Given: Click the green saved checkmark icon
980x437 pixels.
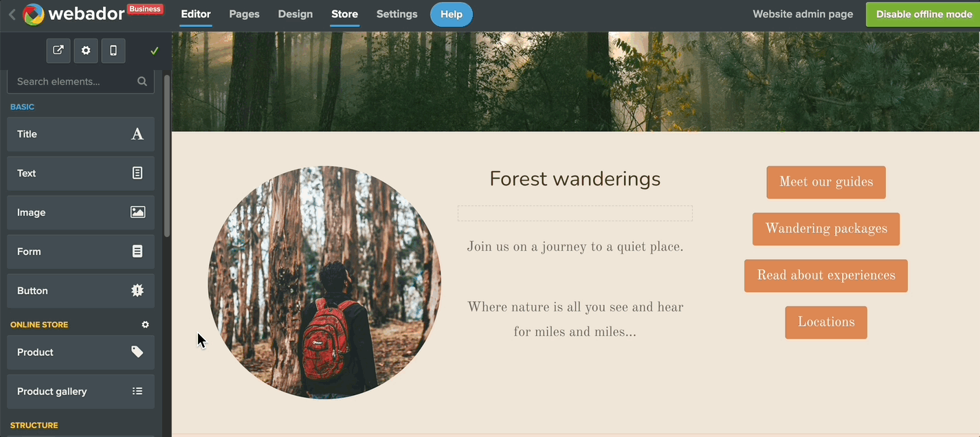Looking at the screenshot, I should [155, 51].
